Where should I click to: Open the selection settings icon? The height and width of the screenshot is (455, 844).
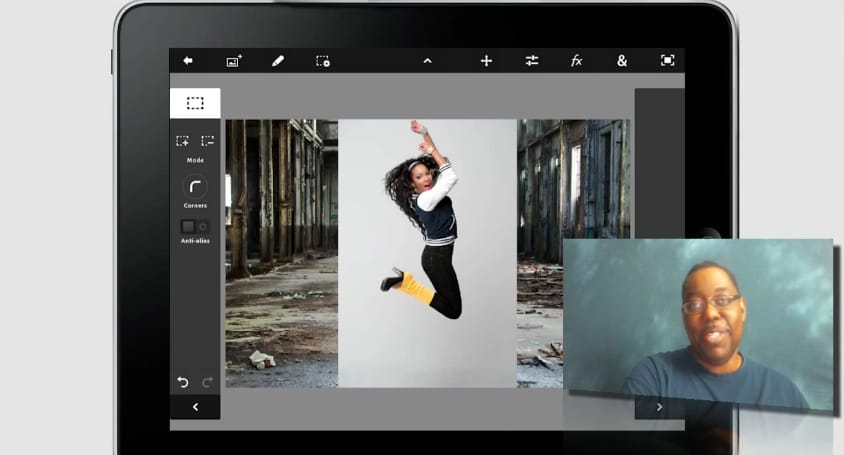pos(323,61)
